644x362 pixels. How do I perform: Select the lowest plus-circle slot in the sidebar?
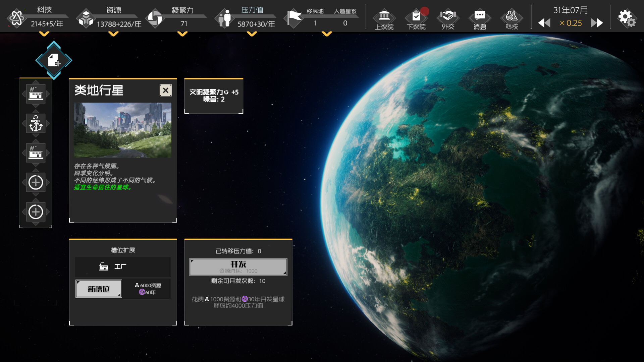click(x=36, y=212)
